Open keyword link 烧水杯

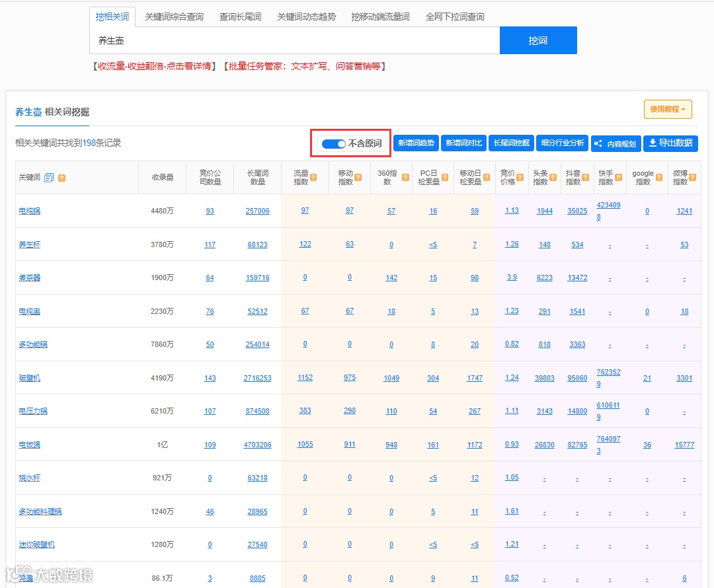tap(30, 478)
